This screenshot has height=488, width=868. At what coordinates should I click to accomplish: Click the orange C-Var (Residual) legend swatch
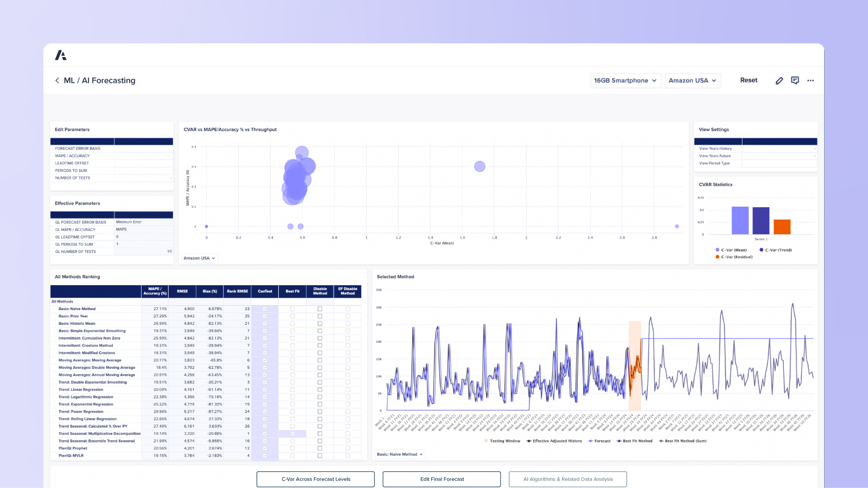click(717, 256)
